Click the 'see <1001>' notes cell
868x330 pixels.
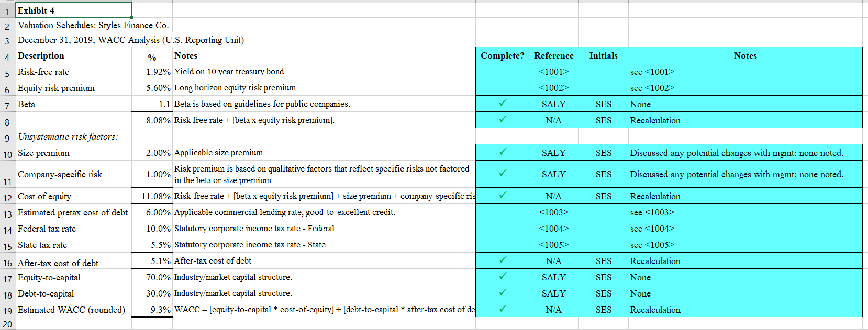[x=745, y=72]
